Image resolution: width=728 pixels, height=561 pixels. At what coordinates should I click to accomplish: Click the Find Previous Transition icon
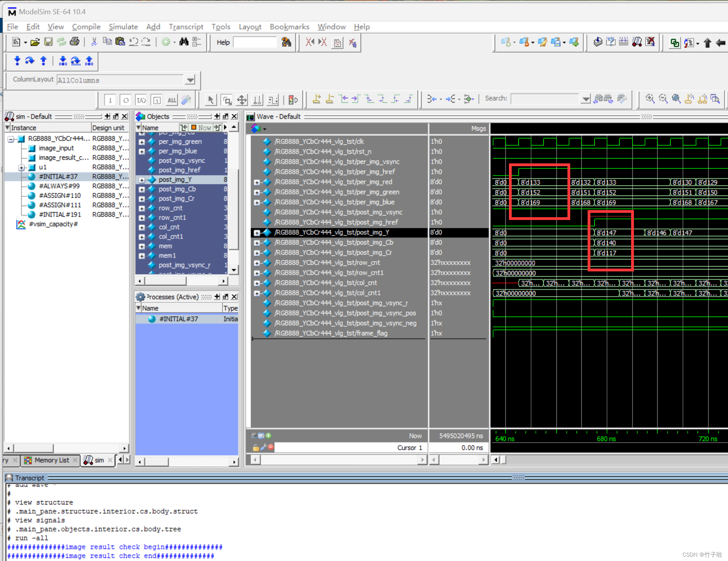click(432, 99)
